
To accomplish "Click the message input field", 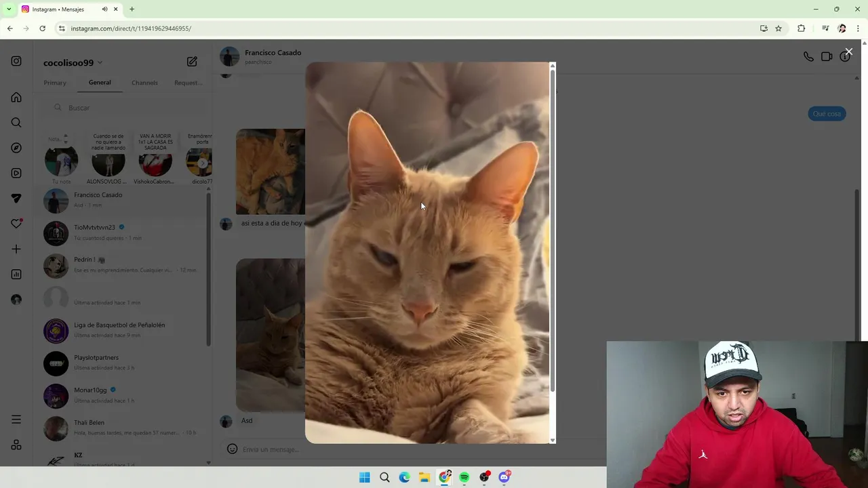I will coord(414,449).
